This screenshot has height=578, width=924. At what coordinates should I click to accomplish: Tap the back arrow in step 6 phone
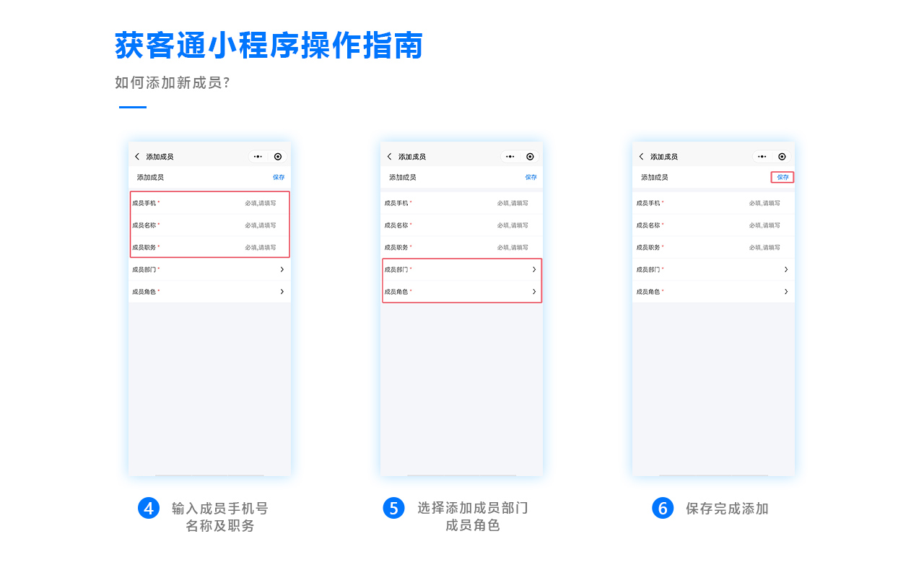(x=641, y=157)
